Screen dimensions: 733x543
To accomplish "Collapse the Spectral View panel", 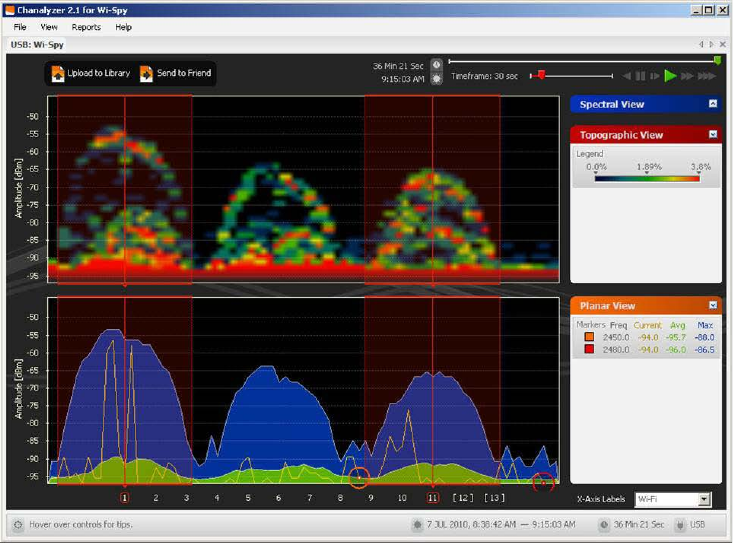I will 713,104.
